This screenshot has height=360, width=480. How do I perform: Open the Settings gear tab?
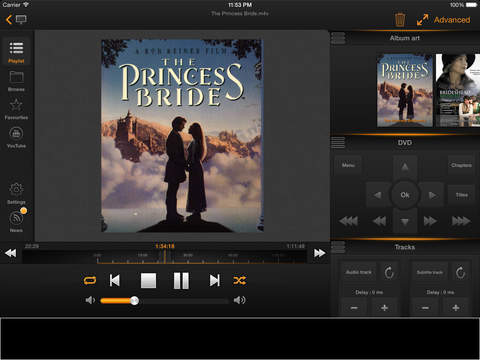pos(16,194)
